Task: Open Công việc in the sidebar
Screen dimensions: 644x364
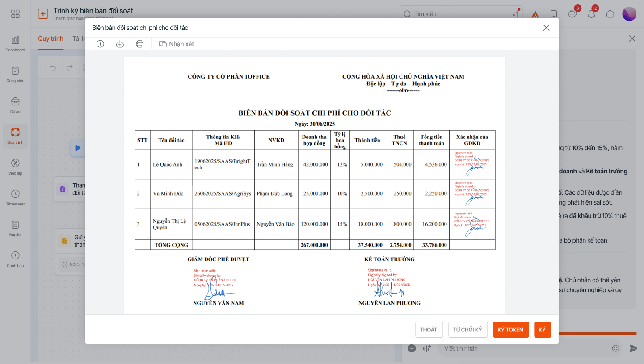Action: [x=15, y=74]
